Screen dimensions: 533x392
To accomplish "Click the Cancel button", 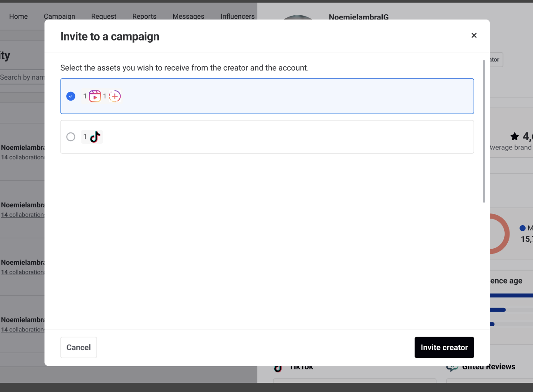I will coord(78,347).
